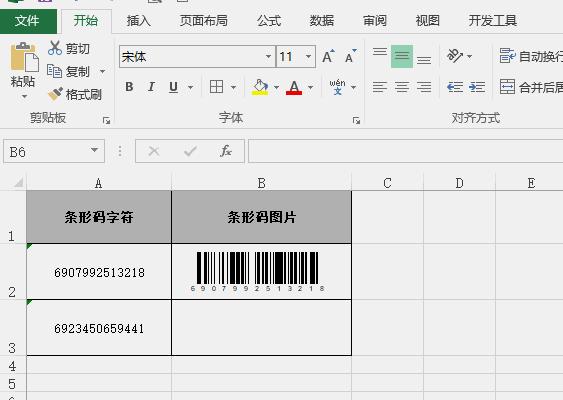Image resolution: width=563 pixels, height=400 pixels.
Task: Open clipboard group dialog launcher
Action: point(106,121)
